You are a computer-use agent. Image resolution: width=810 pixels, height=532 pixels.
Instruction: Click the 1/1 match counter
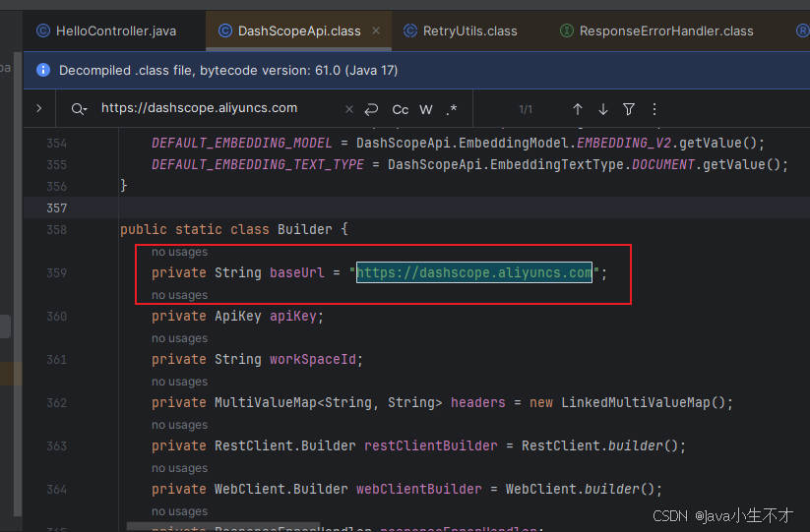[x=526, y=109]
